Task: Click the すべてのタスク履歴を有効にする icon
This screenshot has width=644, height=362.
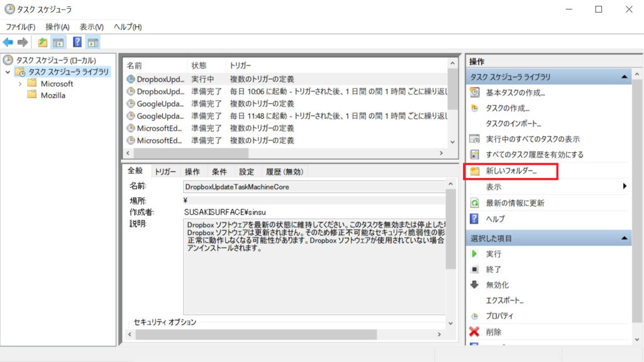Action: pyautogui.click(x=474, y=155)
